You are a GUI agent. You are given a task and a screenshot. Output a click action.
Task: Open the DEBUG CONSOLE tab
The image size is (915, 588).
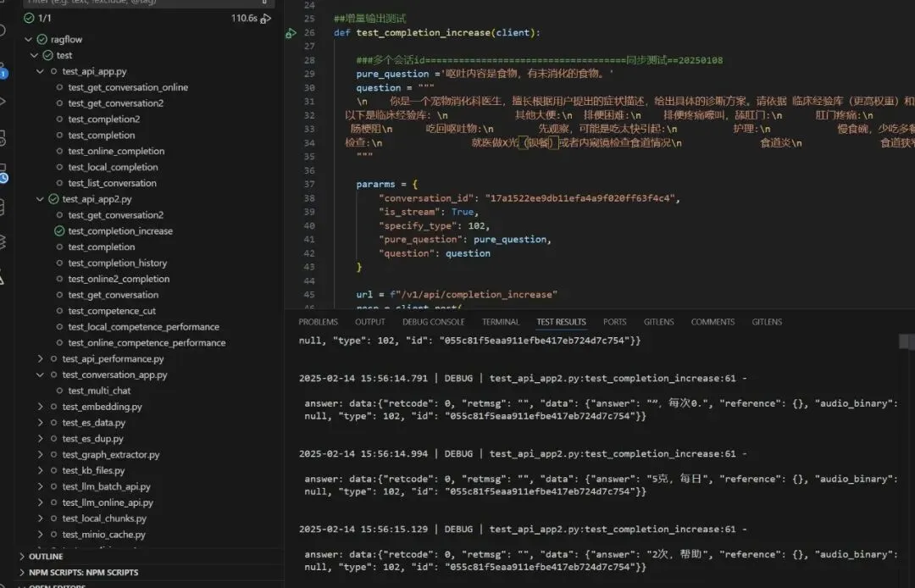point(434,322)
